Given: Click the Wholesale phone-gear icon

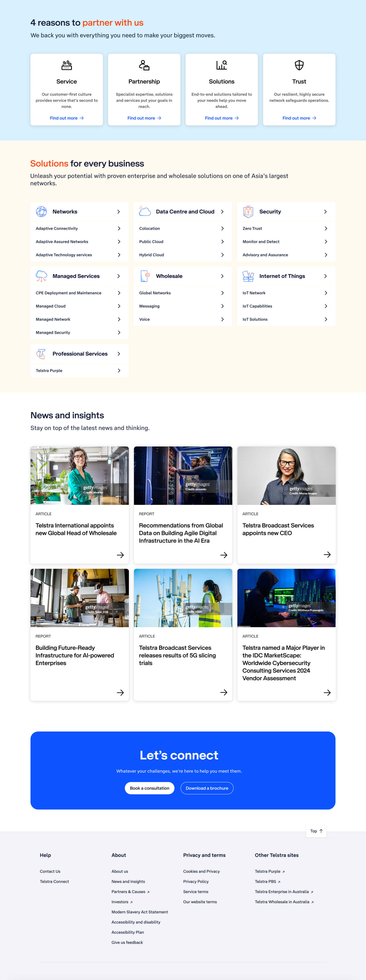Looking at the screenshot, I should pos(145,276).
